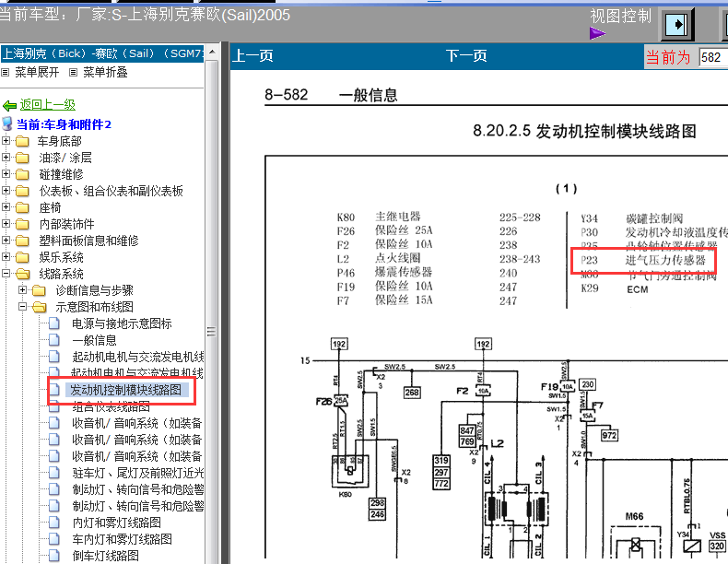Click the left panel scroll up arrow

(x=211, y=52)
